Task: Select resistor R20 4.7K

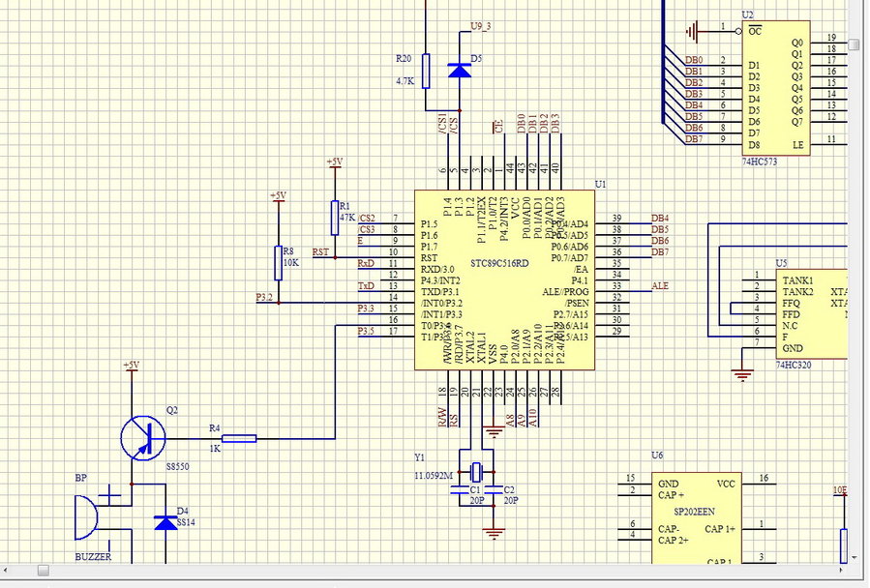Action: 426,71
